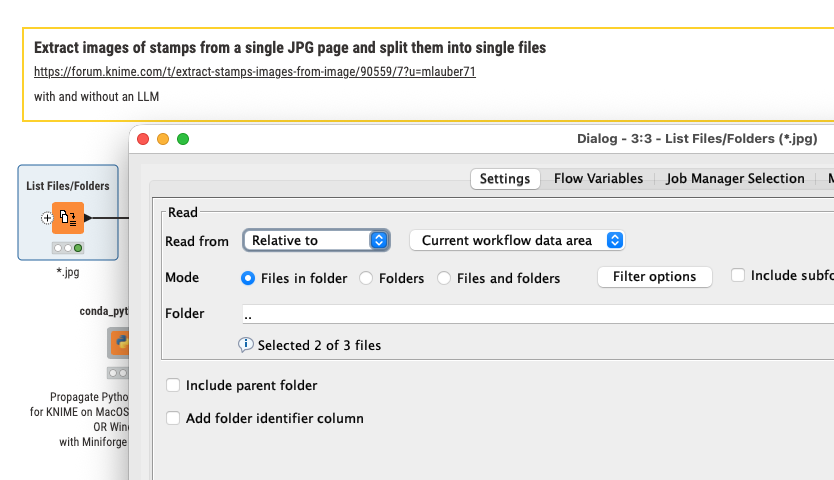The height and width of the screenshot is (480, 834).
Task: Enable the Include parent folder checkbox
Action: click(174, 385)
